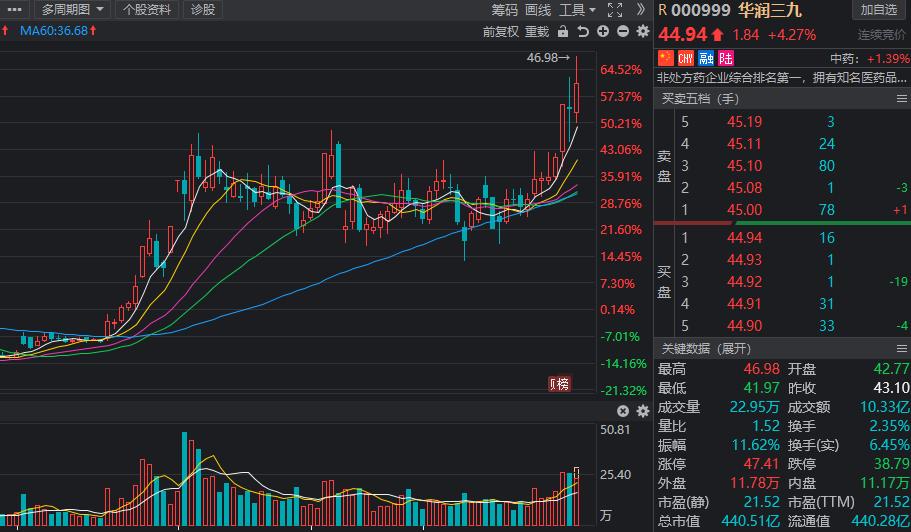Open the company description text line

point(782,77)
